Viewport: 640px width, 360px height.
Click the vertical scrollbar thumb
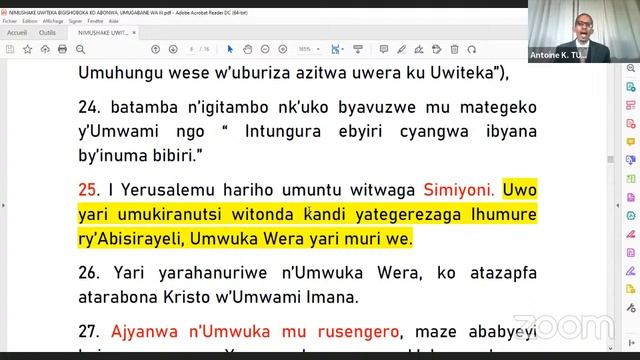pos(611,159)
